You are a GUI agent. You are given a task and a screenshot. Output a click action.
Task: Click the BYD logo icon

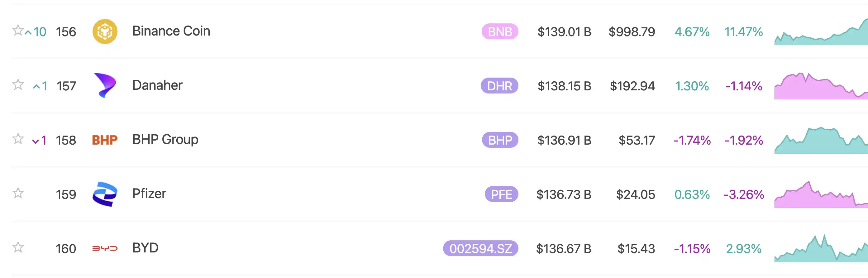[105, 248]
